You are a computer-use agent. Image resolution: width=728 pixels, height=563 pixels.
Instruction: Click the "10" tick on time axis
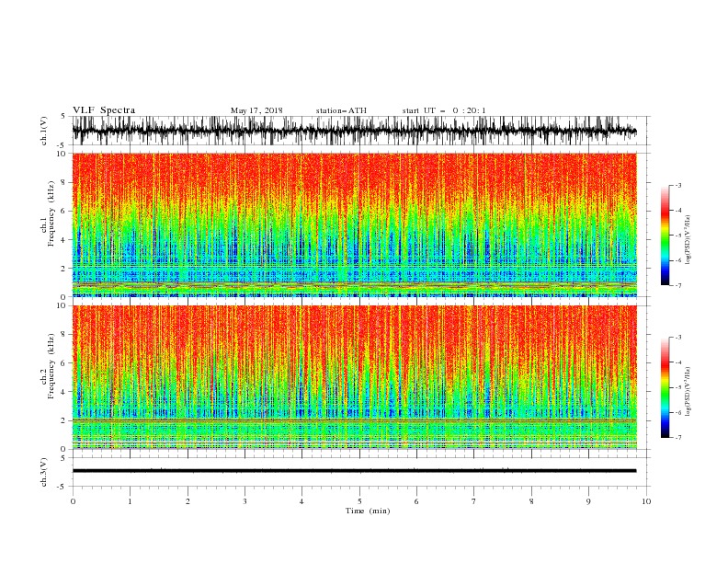[646, 501]
